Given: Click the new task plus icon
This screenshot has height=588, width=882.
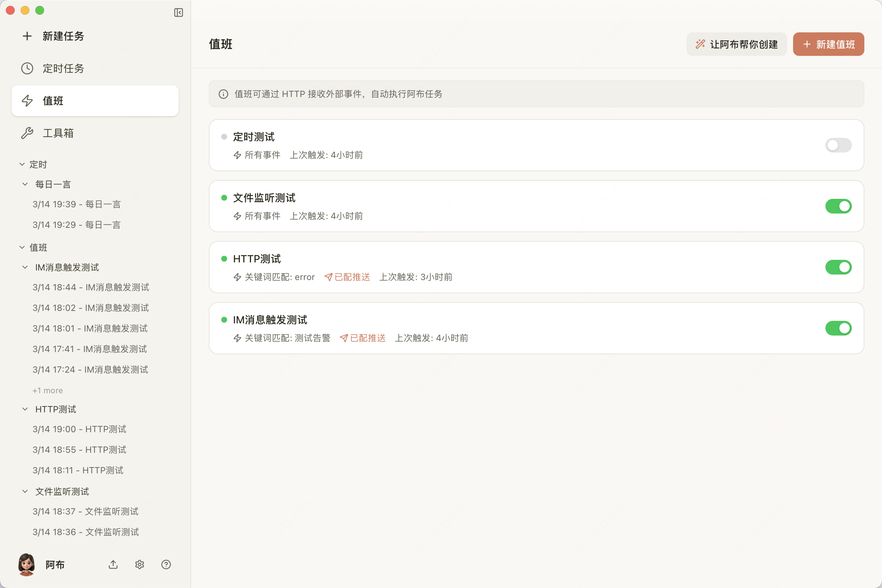Looking at the screenshot, I should tap(26, 36).
